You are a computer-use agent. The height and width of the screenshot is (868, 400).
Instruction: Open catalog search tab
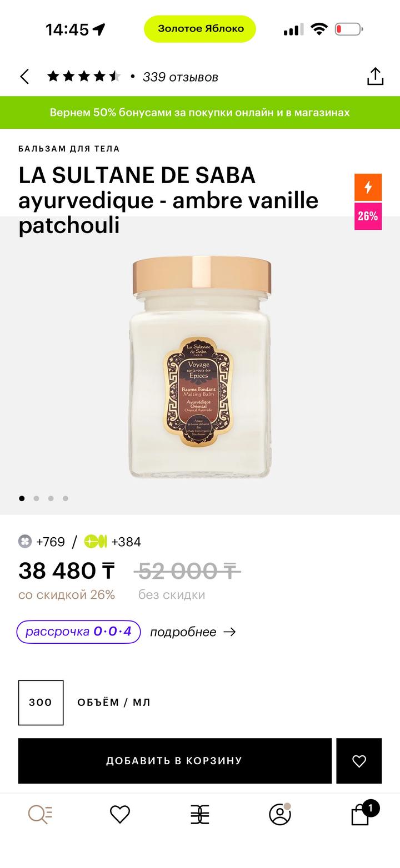(x=40, y=814)
